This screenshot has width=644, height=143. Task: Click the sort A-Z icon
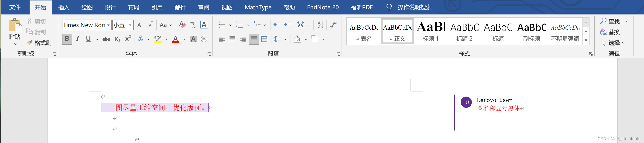(321, 25)
